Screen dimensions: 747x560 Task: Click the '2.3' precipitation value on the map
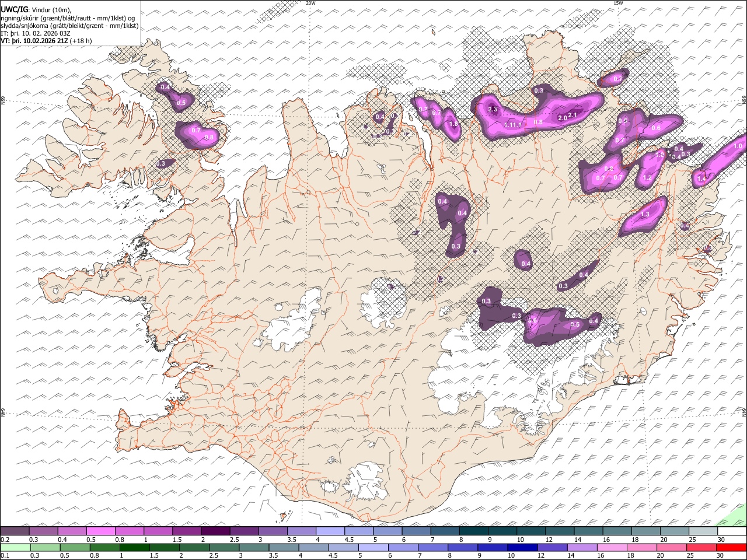pos(493,109)
